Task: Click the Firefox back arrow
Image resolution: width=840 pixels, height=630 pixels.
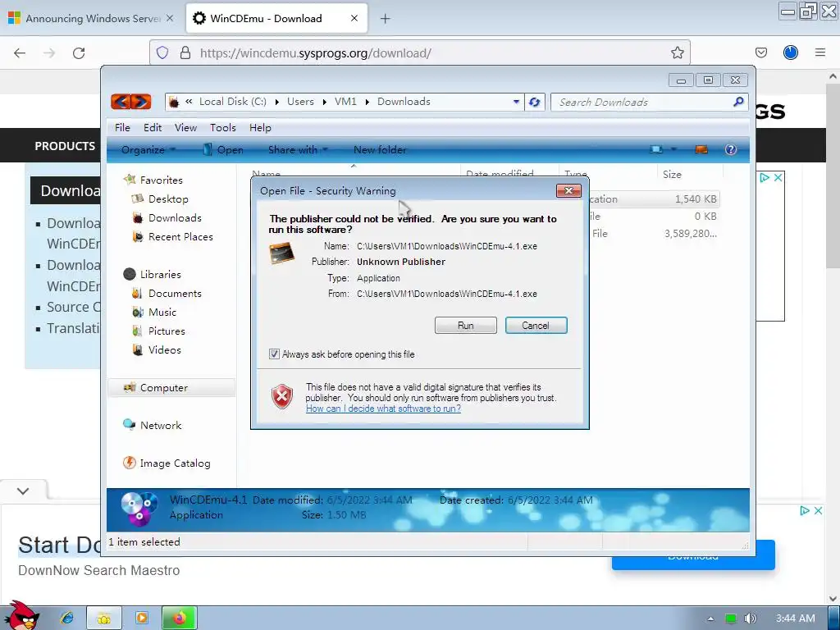Action: click(20, 53)
